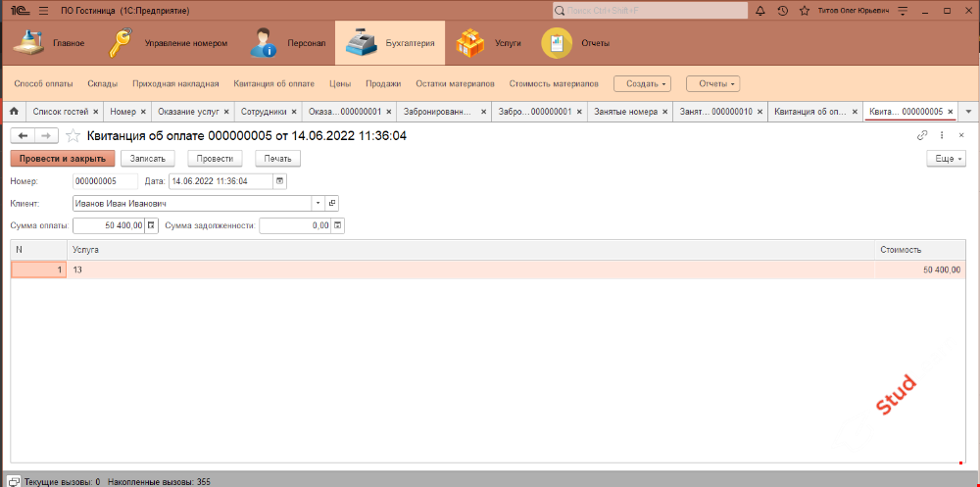The height and width of the screenshot is (487, 980).
Task: Expand the Клиент dropdown list
Action: 318,203
